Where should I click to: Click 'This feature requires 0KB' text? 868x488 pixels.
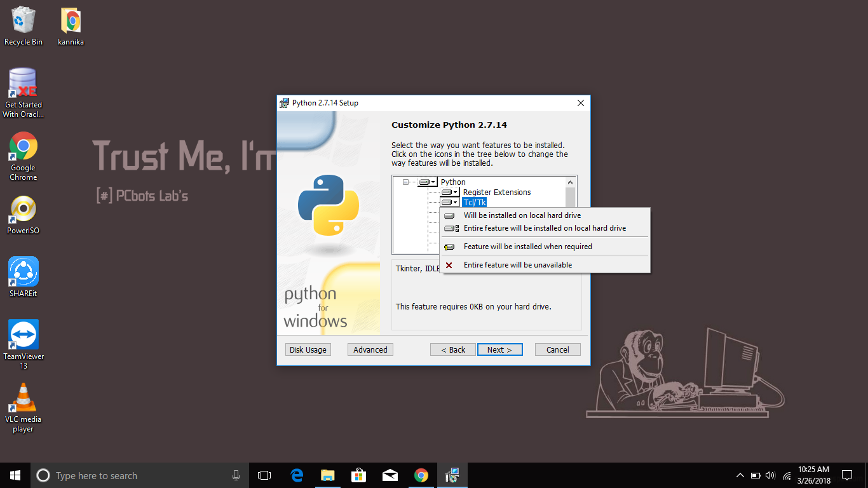pos(473,307)
